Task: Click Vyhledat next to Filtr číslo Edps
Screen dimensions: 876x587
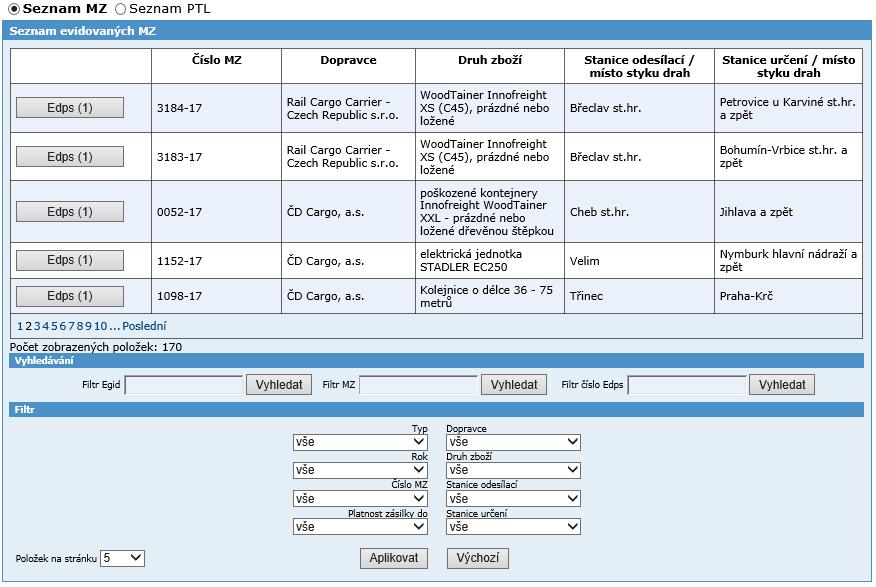Action: point(782,385)
